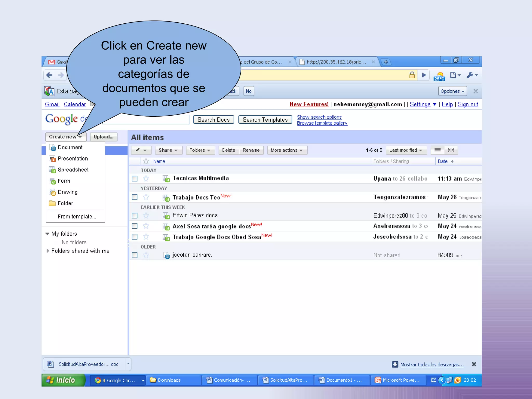Check the box for Trabajo Docs Teo
532x399 pixels.
[x=135, y=197]
